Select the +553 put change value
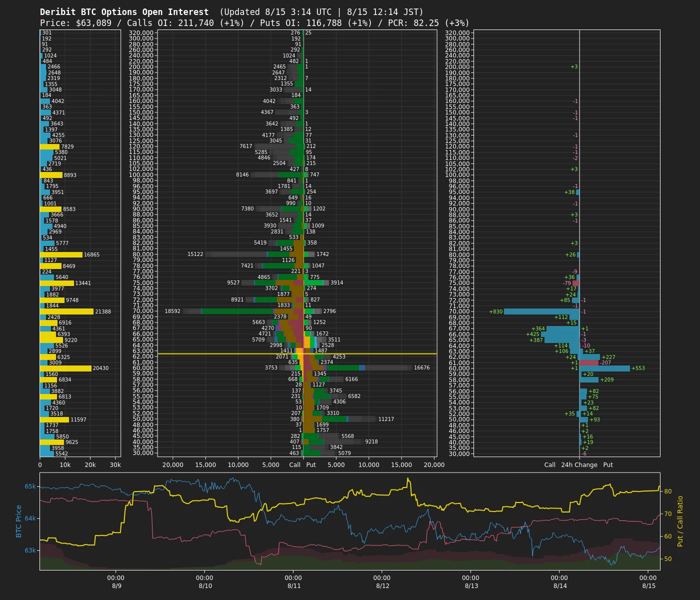700x600 pixels. tap(638, 368)
